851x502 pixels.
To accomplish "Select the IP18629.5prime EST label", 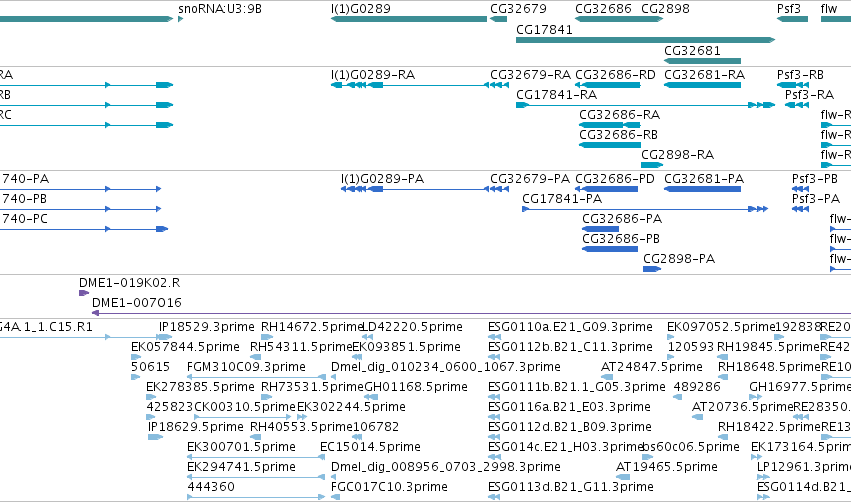I will click(196, 427).
